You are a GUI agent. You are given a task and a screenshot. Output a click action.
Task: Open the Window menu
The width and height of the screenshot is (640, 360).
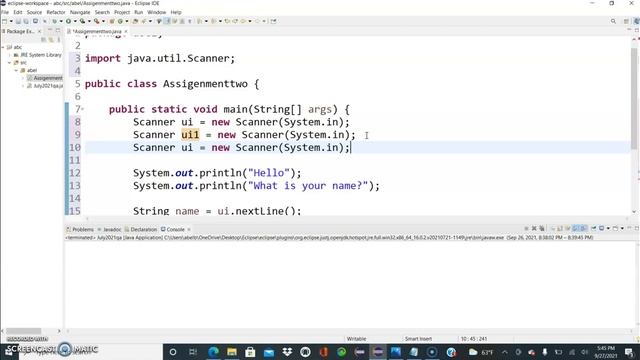[x=157, y=12]
